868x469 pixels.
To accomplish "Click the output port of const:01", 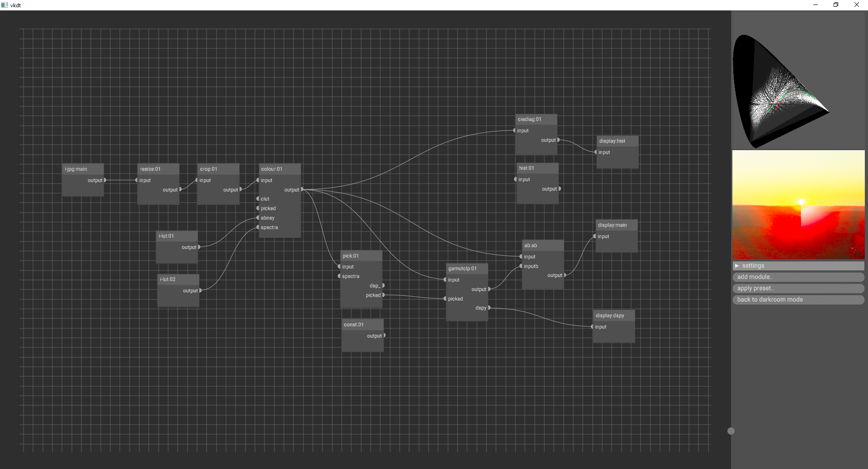I will point(385,336).
